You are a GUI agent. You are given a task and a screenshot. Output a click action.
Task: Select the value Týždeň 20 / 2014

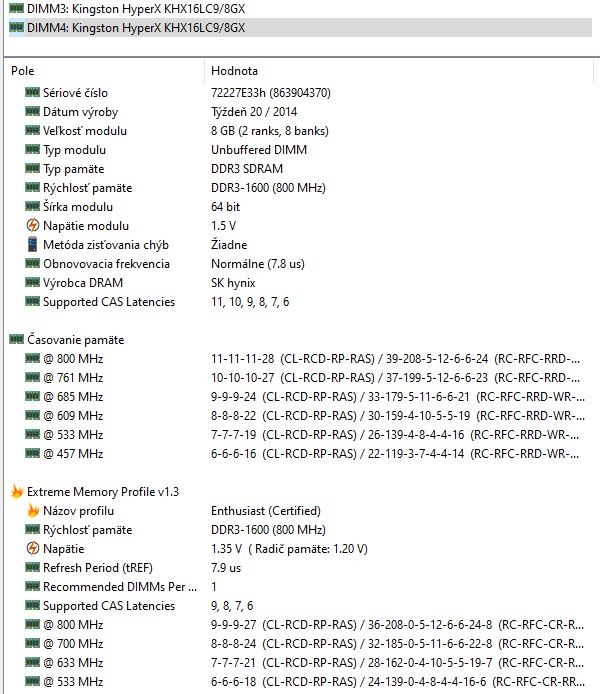[x=254, y=112]
